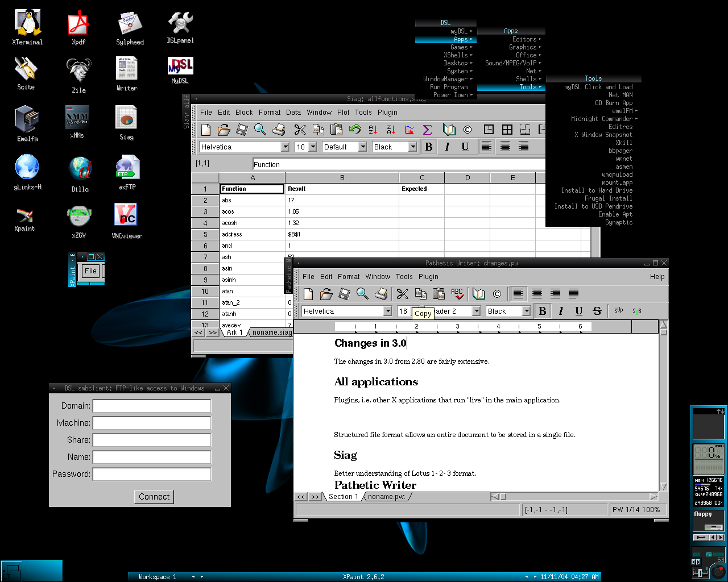Click the Workspace 1 label in the taskbar
This screenshot has width=728, height=582.
point(158,577)
